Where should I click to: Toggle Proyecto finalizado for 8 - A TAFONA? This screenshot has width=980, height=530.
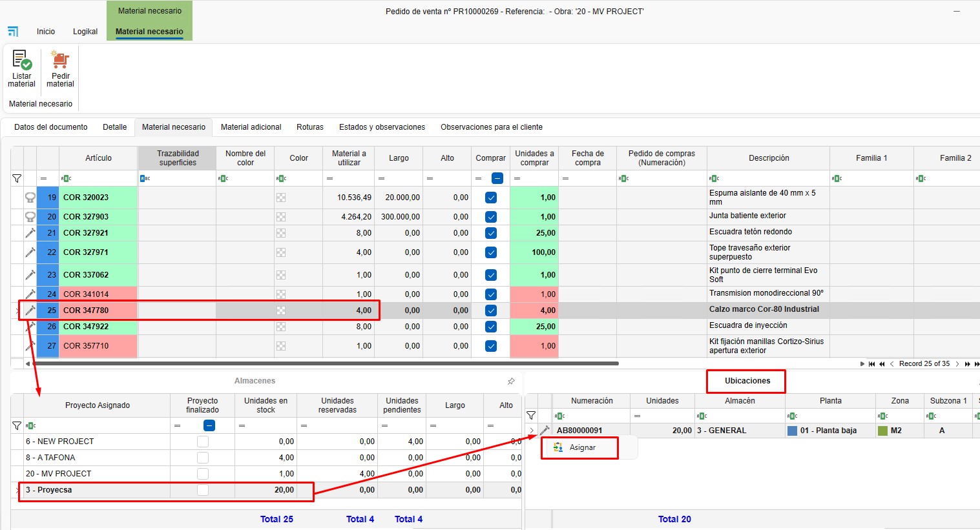(x=203, y=458)
